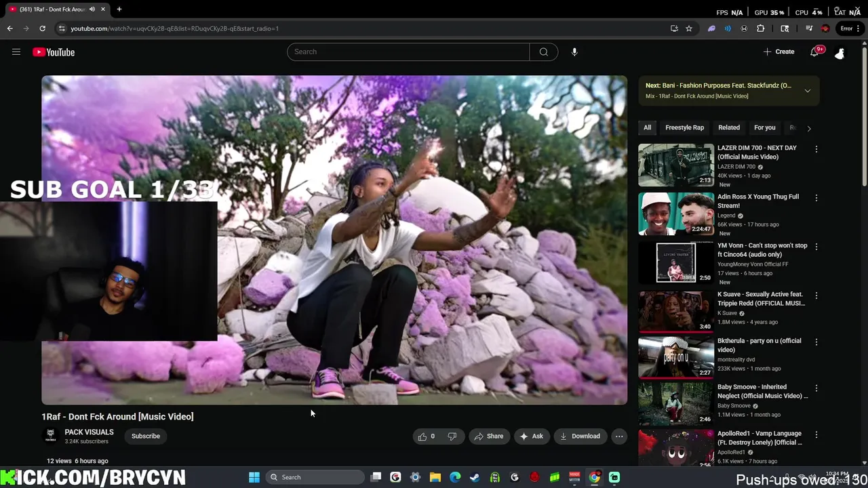This screenshot has width=868, height=488.
Task: Open Bktherula party on u title
Action: click(x=759, y=345)
